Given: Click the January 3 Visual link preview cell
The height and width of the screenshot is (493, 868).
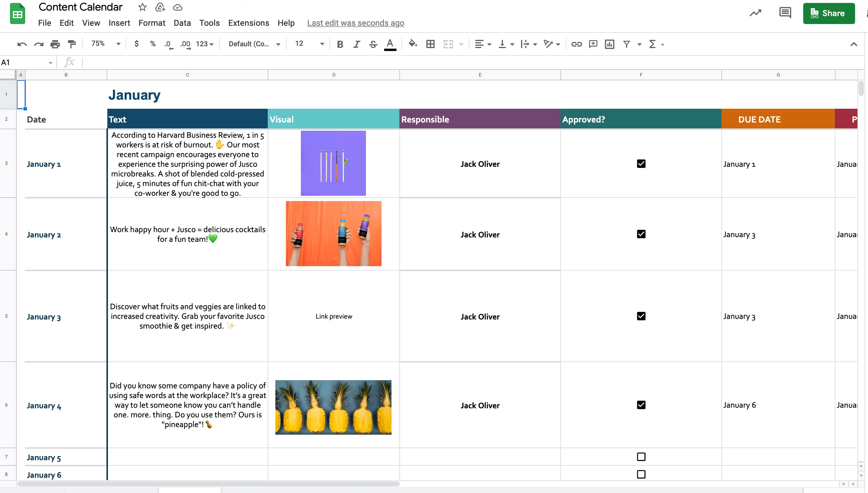Looking at the screenshot, I should tap(333, 317).
